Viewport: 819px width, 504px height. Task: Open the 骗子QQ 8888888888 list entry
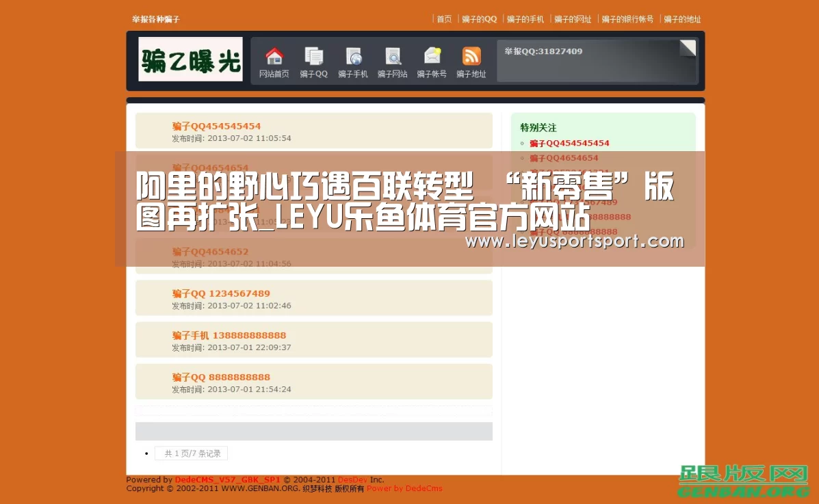point(221,377)
